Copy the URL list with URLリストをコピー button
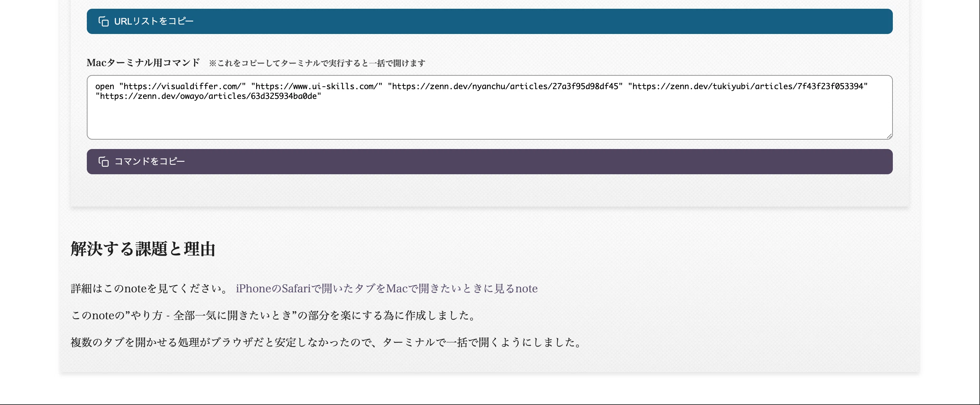The height and width of the screenshot is (405, 980). pyautogui.click(x=490, y=21)
